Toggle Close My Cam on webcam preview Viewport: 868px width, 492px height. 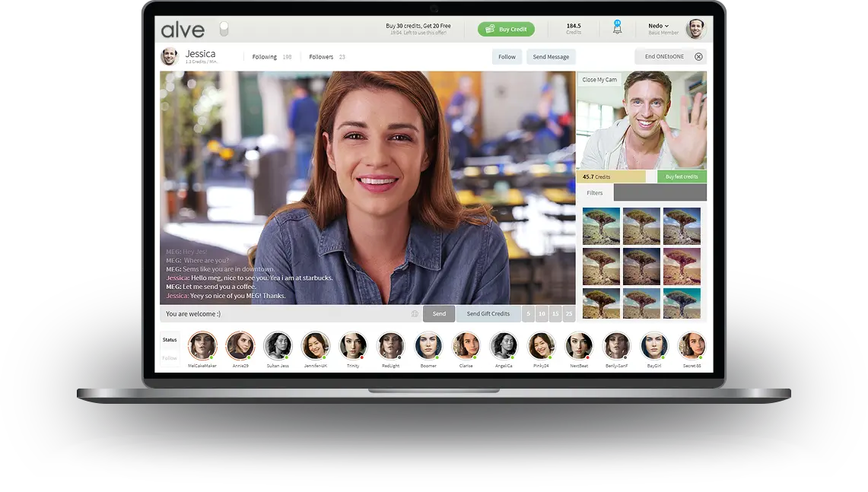point(599,80)
